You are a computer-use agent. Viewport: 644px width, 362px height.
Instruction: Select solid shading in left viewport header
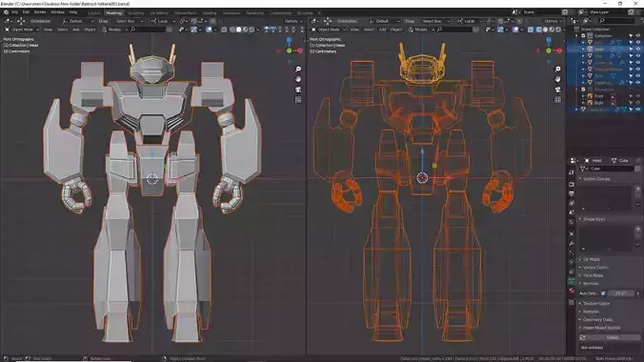tap(238, 30)
